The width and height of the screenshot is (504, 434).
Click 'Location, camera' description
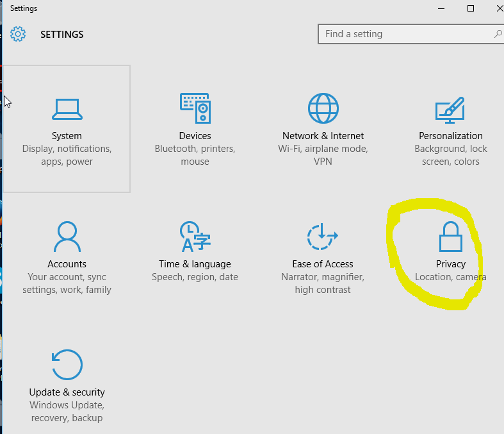pyautogui.click(x=451, y=277)
